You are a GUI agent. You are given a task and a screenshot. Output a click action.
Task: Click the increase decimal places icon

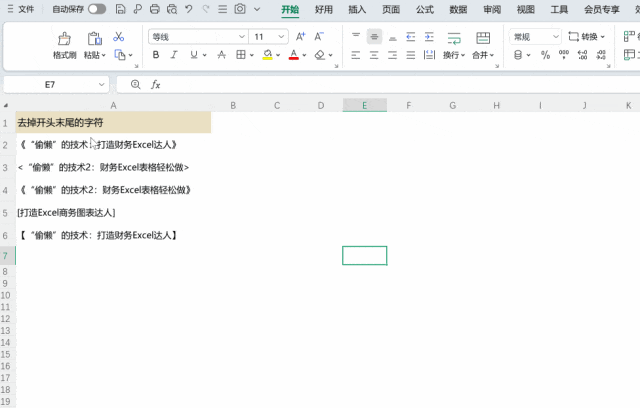click(x=582, y=55)
